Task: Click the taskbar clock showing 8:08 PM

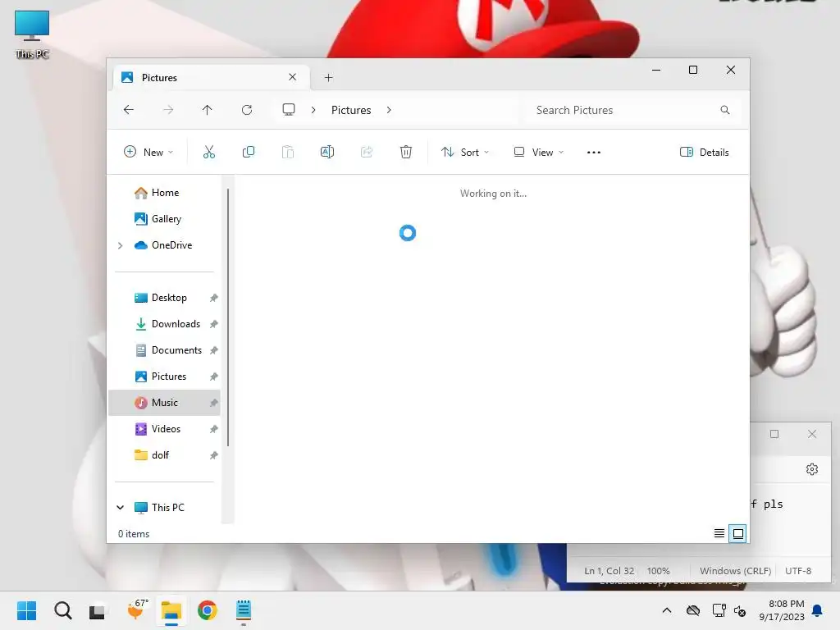Action: (782, 610)
